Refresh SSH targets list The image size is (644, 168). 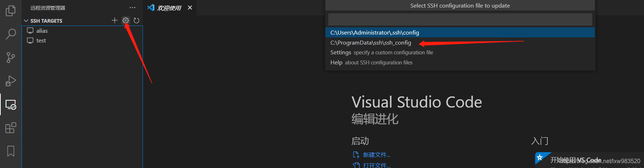click(136, 21)
